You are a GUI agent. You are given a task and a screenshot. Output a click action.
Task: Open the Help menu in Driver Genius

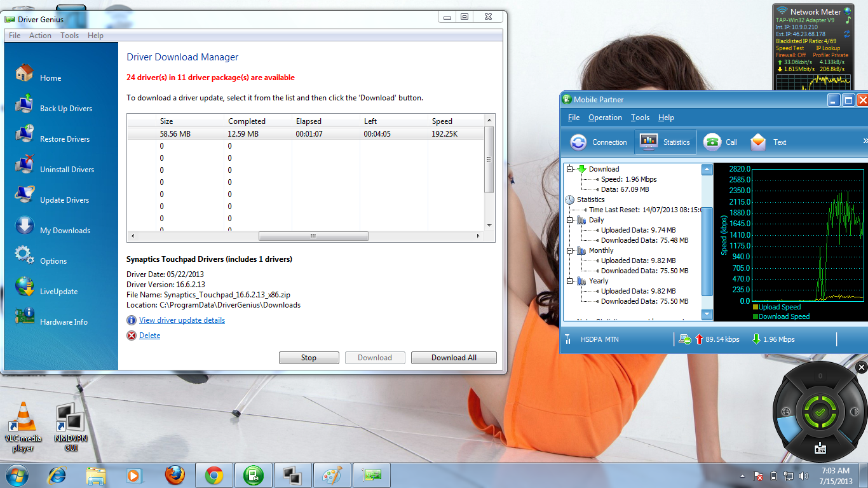pyautogui.click(x=95, y=36)
